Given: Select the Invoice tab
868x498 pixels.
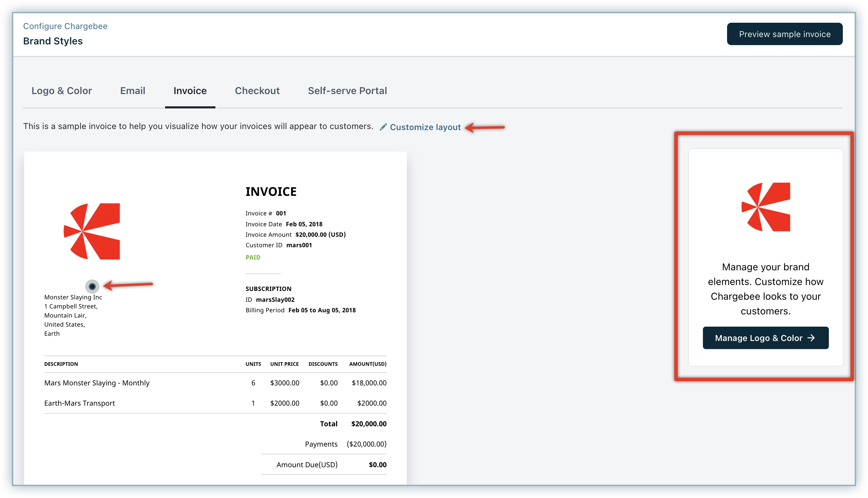Looking at the screenshot, I should click(x=190, y=91).
